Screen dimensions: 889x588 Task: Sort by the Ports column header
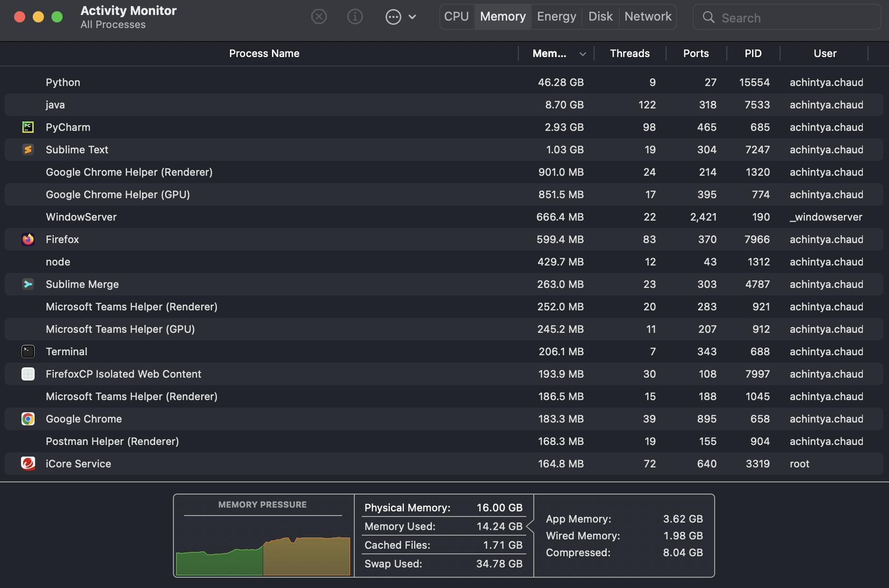696,53
